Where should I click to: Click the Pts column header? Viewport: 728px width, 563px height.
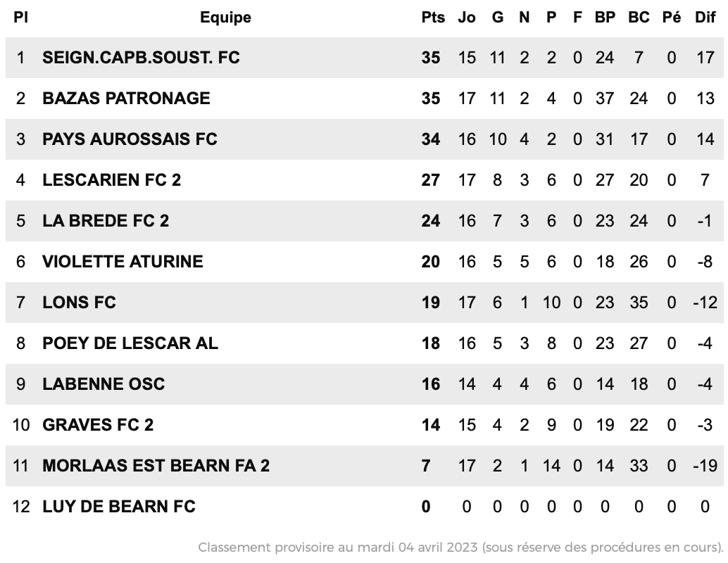tap(433, 17)
